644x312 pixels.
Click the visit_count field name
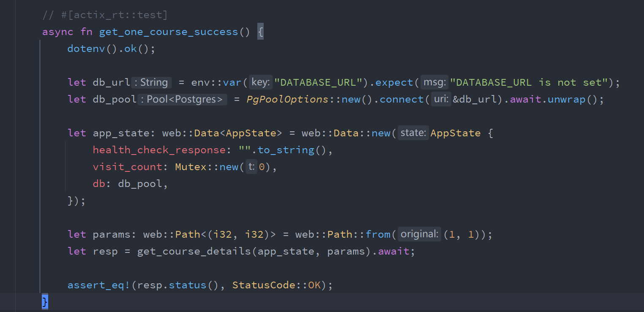[x=128, y=166]
